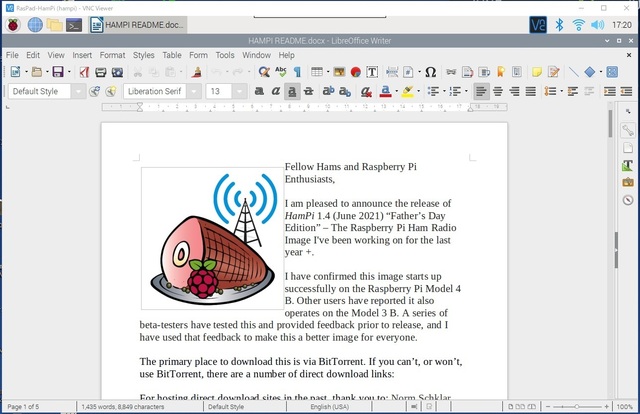Toggle Print Preview

tap(118, 72)
